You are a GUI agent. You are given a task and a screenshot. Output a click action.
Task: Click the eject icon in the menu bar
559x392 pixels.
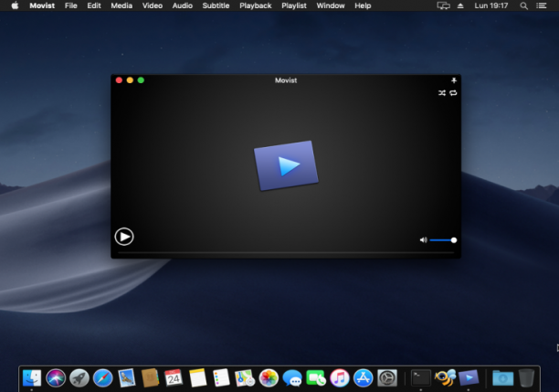[460, 5]
